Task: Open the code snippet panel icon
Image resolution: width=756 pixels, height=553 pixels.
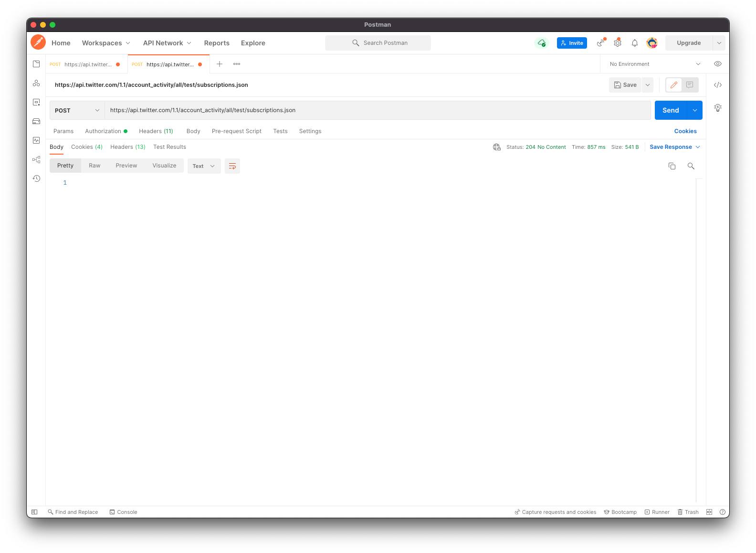Action: pos(718,85)
